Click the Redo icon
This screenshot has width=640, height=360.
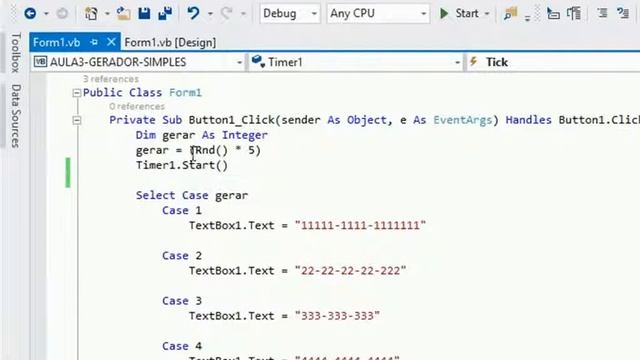pos(227,13)
